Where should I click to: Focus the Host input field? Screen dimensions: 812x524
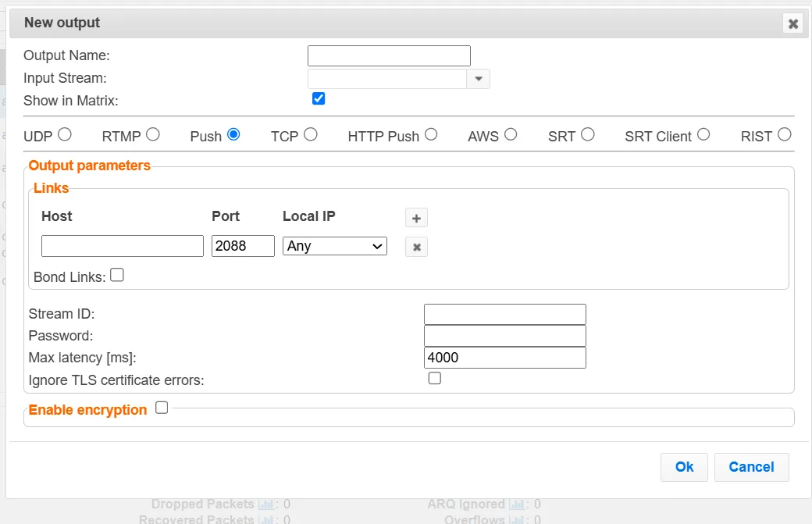click(123, 246)
